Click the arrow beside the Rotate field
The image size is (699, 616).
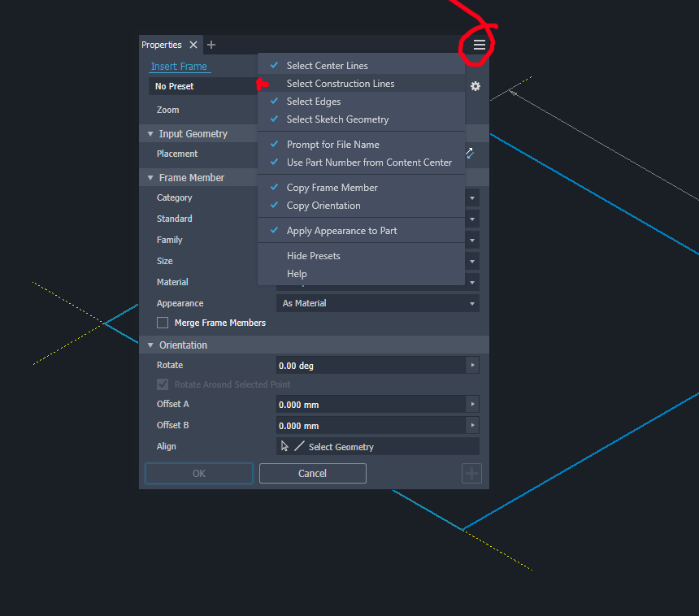click(472, 365)
